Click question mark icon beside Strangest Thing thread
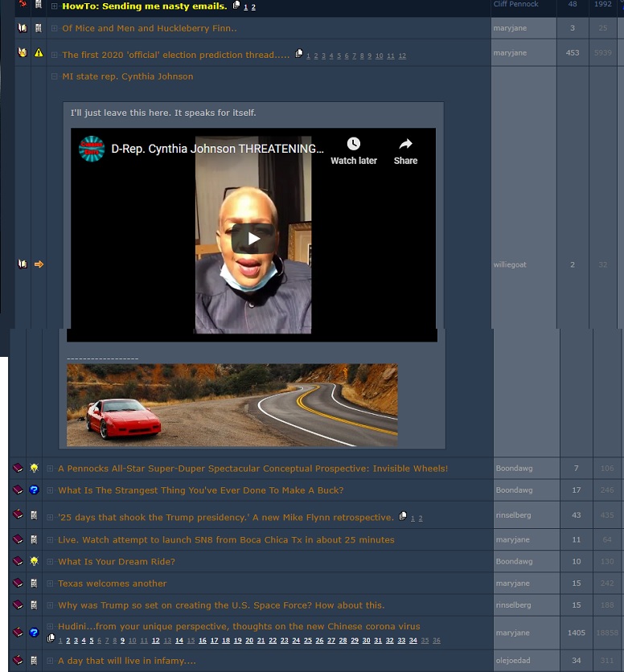This screenshot has width=624, height=672. (34, 490)
